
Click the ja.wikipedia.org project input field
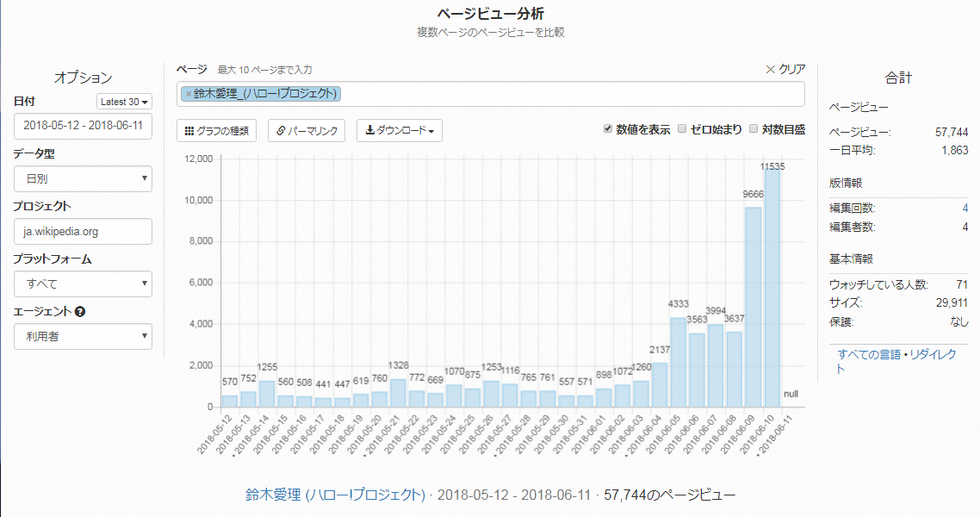click(83, 231)
